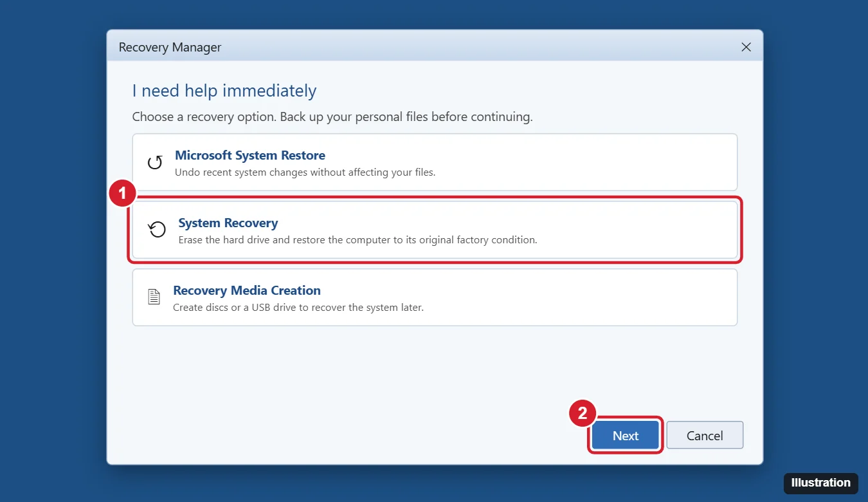Image resolution: width=868 pixels, height=502 pixels.
Task: Click the Recovery Media Creation document icon
Action: click(x=154, y=297)
